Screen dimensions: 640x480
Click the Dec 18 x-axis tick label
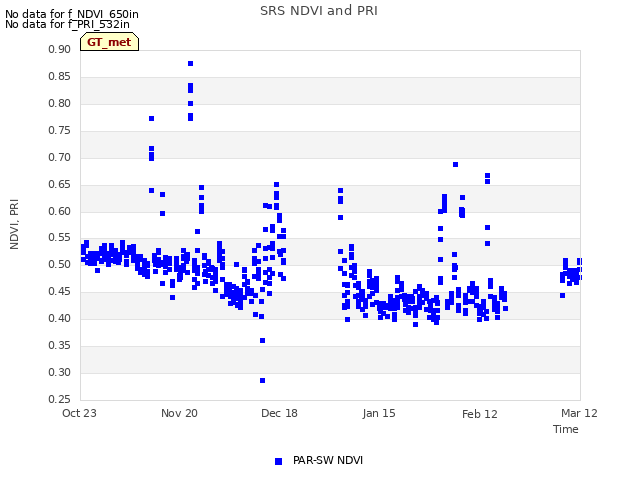tap(279, 413)
